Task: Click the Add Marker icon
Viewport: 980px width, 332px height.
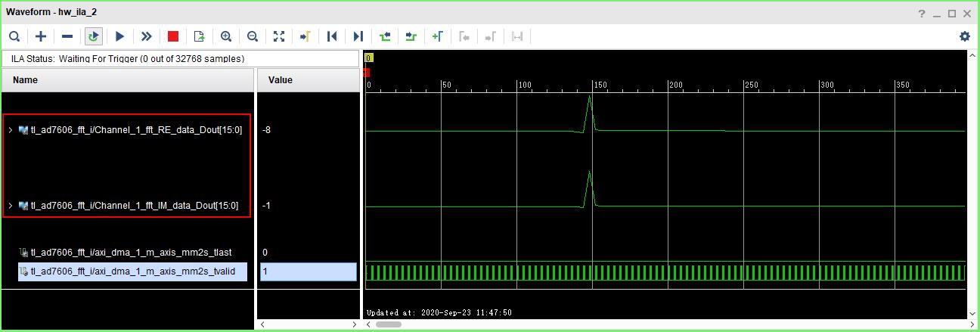Action: coord(438,36)
